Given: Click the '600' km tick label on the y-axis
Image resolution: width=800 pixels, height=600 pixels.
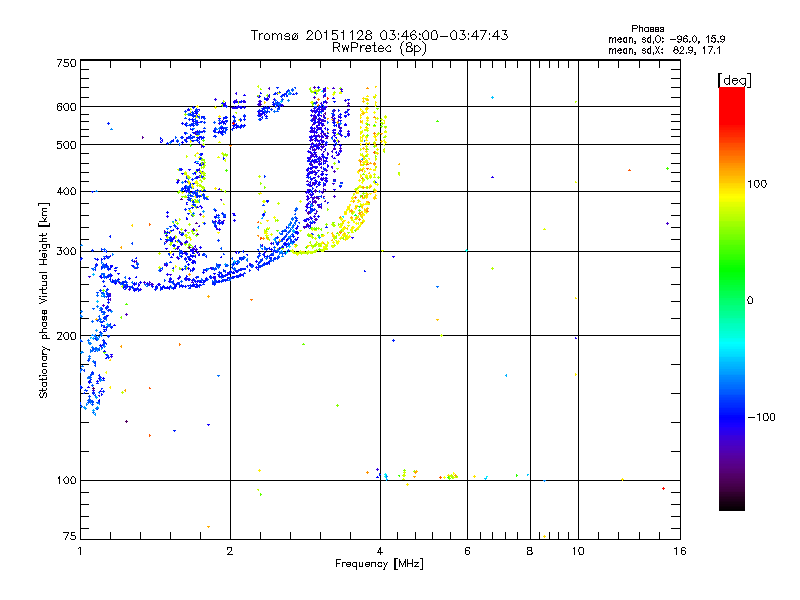Looking at the screenshot, I should [67, 107].
